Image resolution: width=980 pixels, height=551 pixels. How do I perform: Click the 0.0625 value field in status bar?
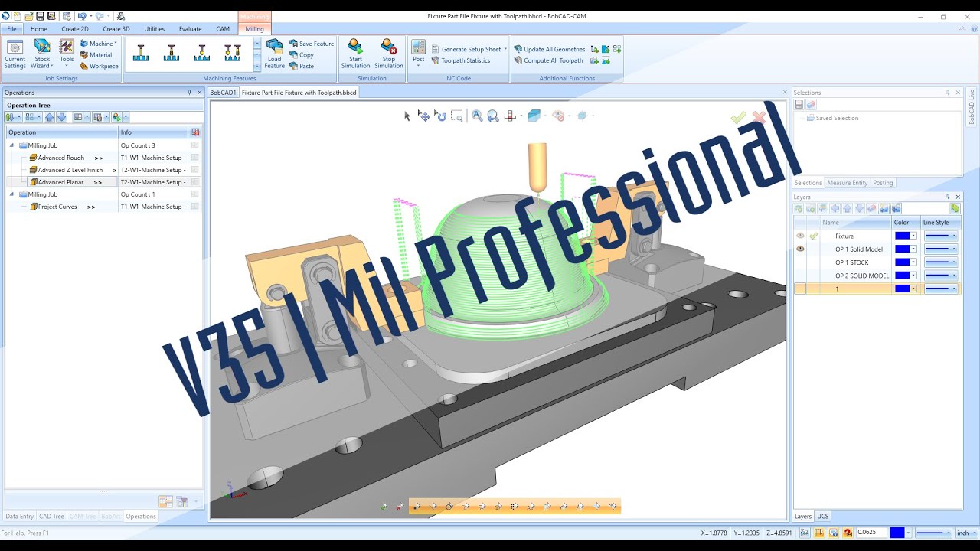coord(871,533)
